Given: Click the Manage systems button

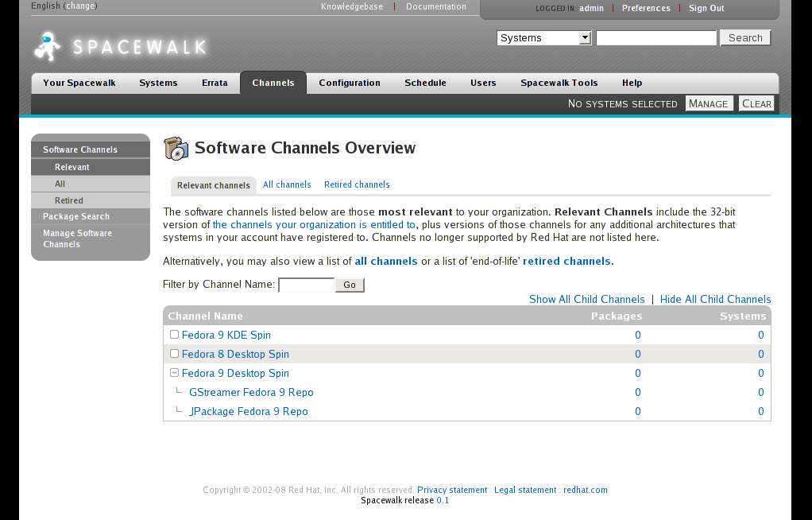Looking at the screenshot, I should coord(709,103).
